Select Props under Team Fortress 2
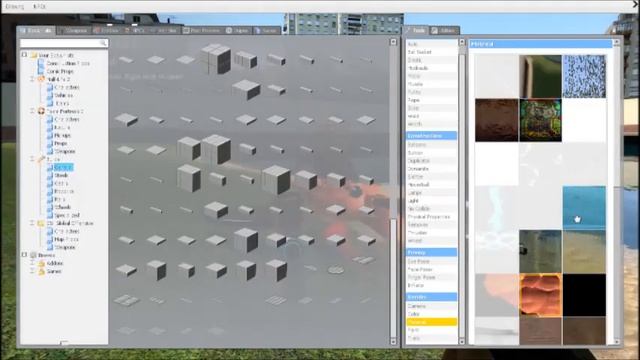 coord(60,143)
